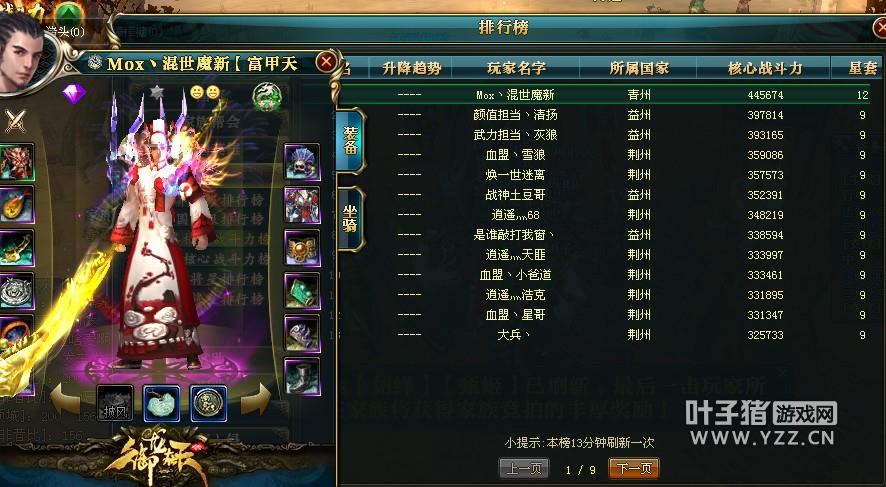Sort by 核心战斗力 column header
This screenshot has height=487, width=886.
click(765, 68)
